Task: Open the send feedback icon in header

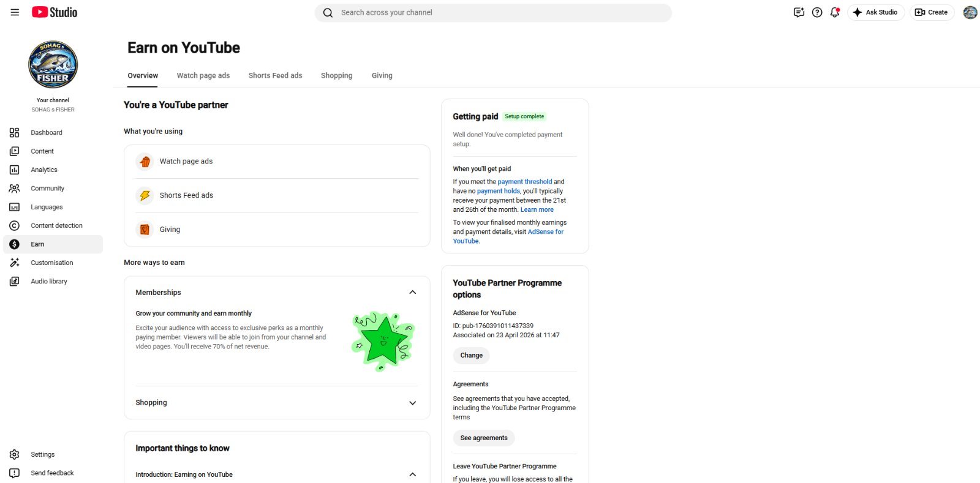Action: click(799, 12)
